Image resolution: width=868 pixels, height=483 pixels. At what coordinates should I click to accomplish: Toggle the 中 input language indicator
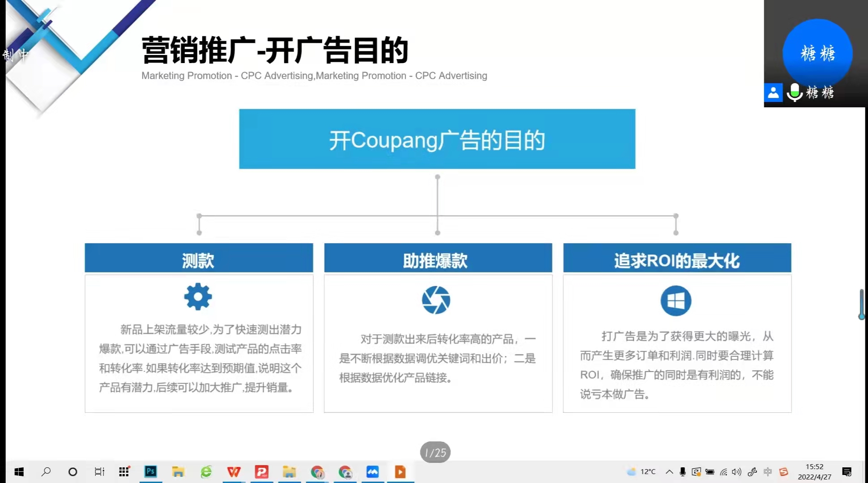[768, 471]
